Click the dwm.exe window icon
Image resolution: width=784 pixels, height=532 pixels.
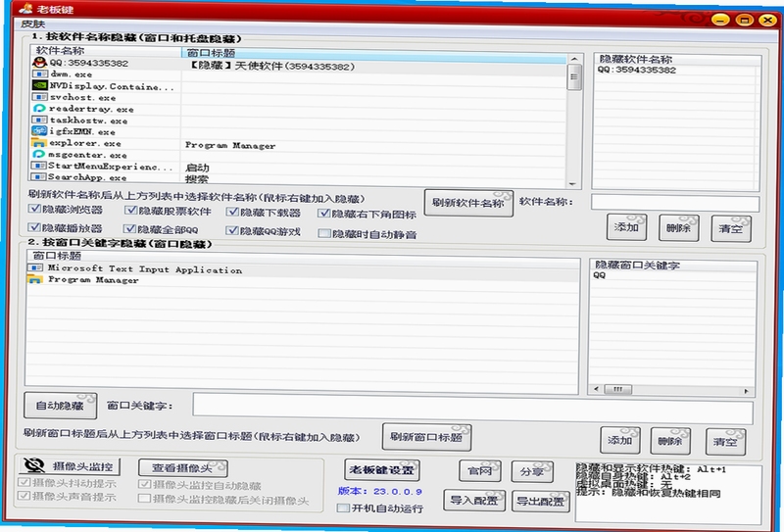tap(39, 74)
